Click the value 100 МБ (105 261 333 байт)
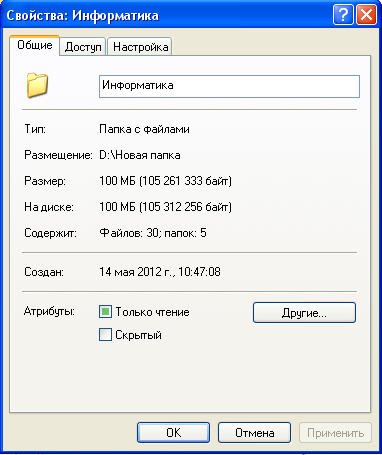The width and height of the screenshot is (382, 455). point(165,181)
